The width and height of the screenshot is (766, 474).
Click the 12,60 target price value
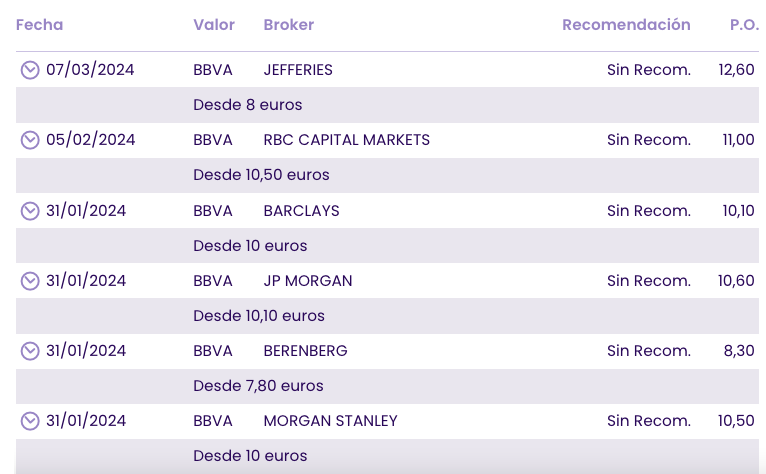[736, 70]
